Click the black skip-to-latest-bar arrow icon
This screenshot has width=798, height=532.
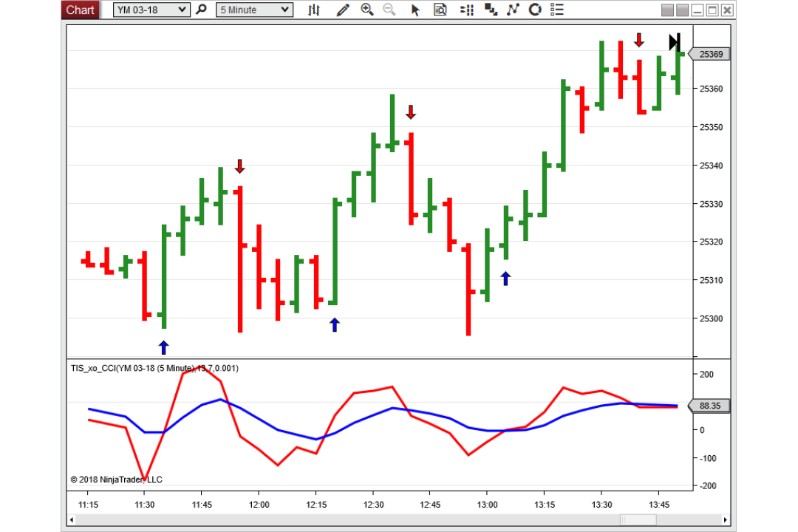pyautogui.click(x=675, y=42)
